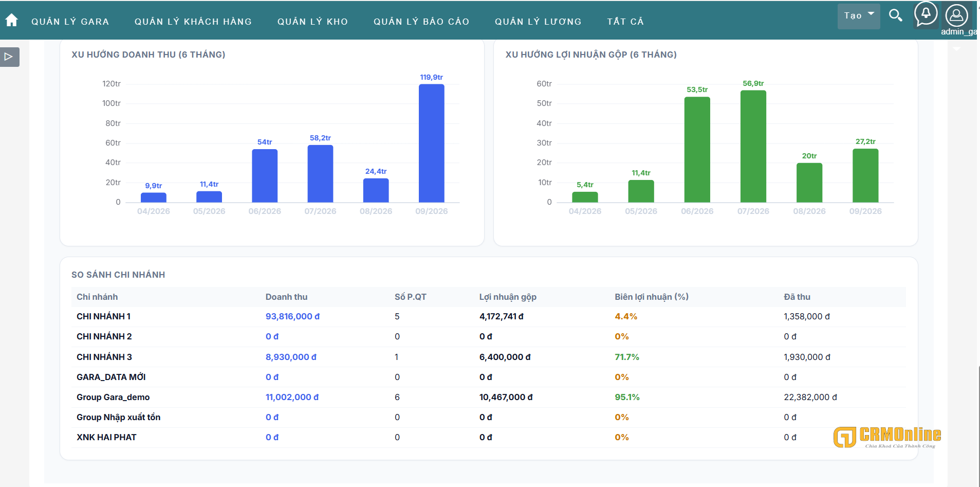
Task: Click the 07/2026 revenue bar
Action: [x=320, y=173]
